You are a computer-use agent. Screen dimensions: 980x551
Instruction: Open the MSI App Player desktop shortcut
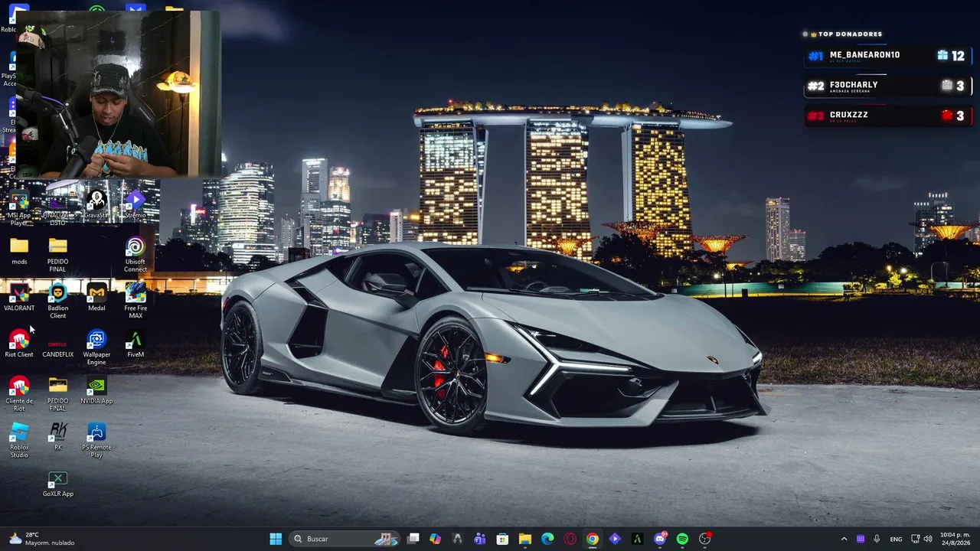[x=19, y=208]
